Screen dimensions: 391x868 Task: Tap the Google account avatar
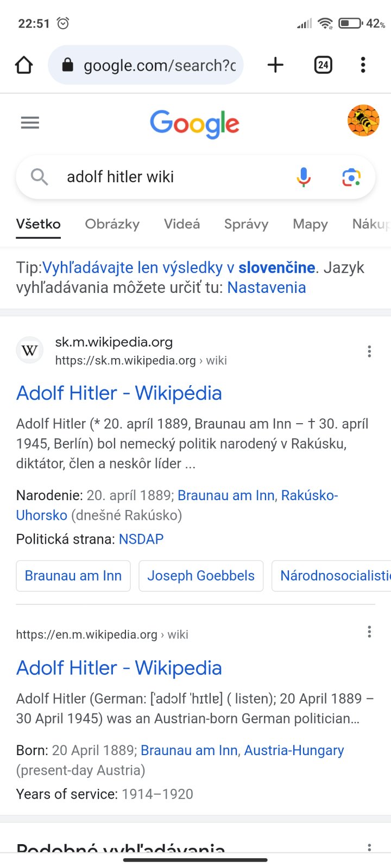coord(363,120)
